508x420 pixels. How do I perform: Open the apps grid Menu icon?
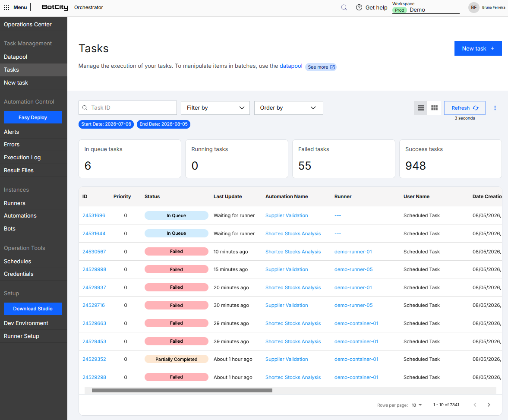pyautogui.click(x=6, y=7)
